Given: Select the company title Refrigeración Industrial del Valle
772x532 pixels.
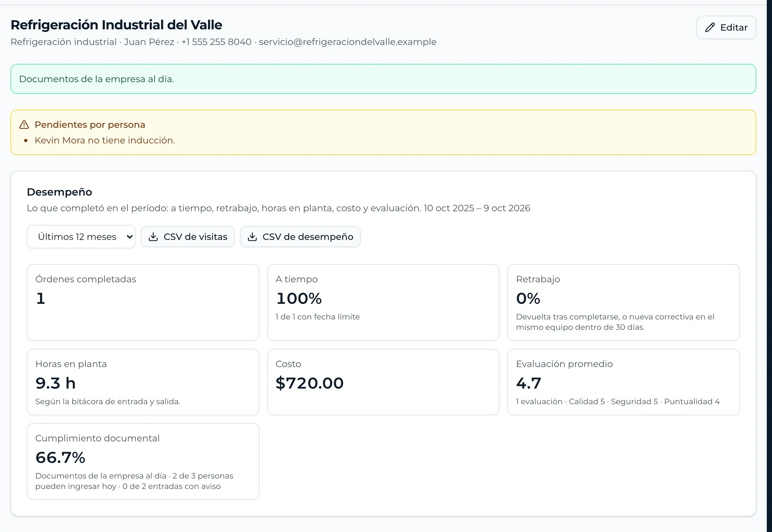Looking at the screenshot, I should coord(116,25).
